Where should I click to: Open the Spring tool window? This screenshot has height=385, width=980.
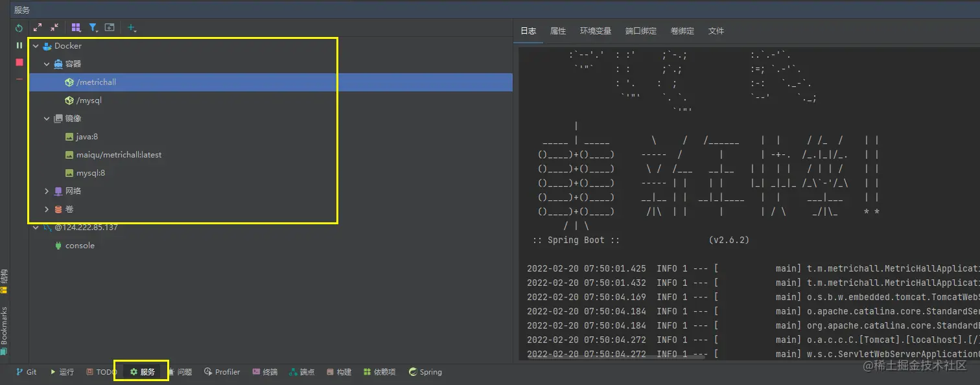(x=425, y=372)
